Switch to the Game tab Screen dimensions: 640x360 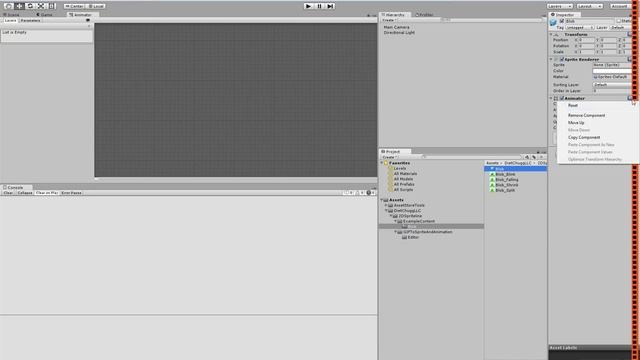44,15
